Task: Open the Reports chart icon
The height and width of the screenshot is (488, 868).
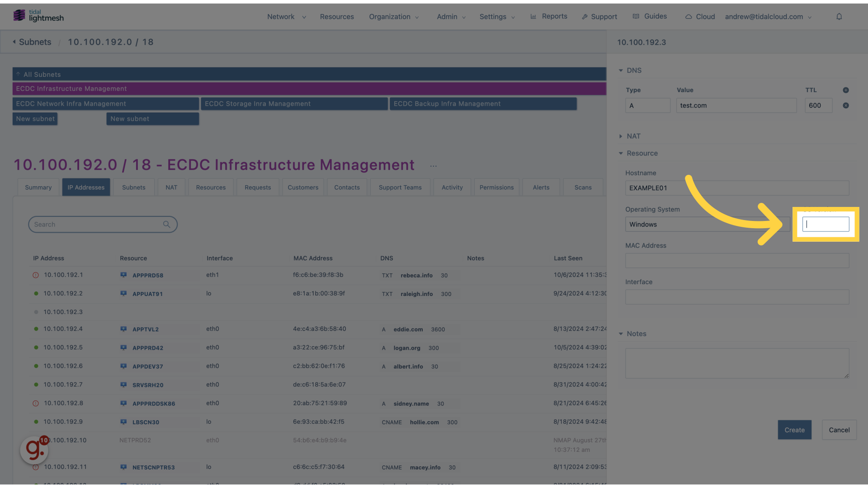Action: coord(533,16)
